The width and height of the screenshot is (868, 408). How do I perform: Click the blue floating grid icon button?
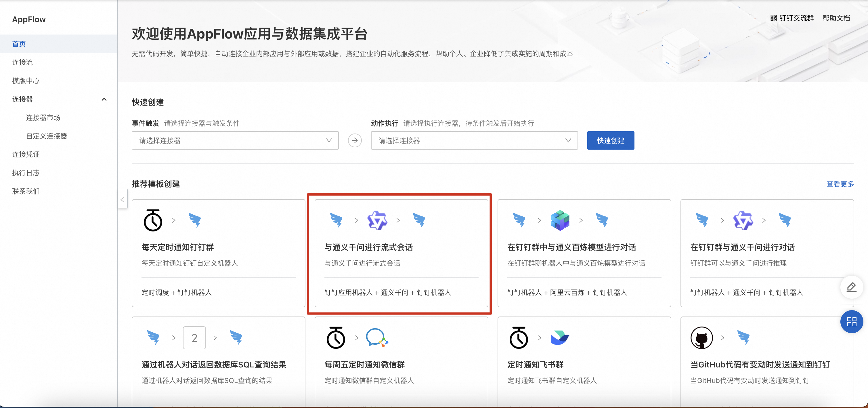point(852,322)
